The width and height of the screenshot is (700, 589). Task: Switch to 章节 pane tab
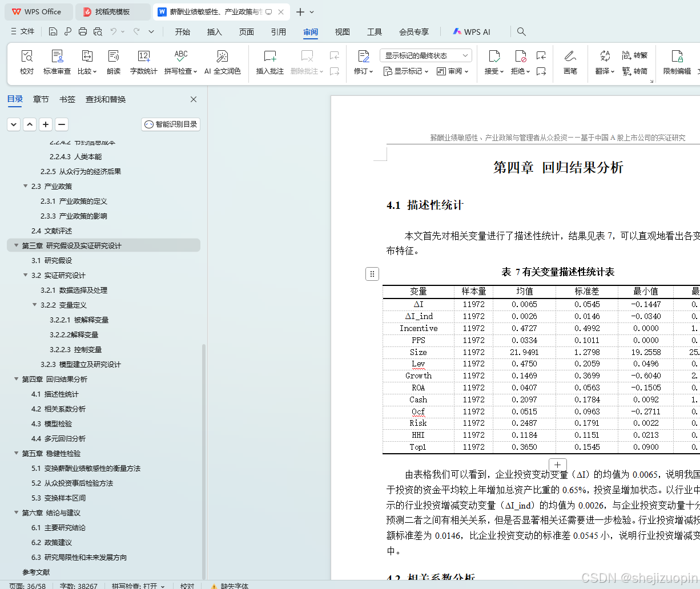[41, 99]
